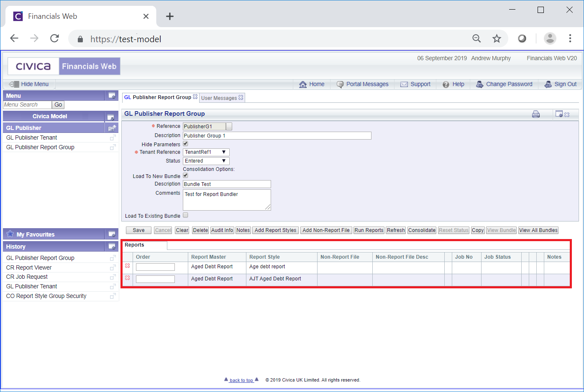This screenshot has height=392, width=584.
Task: Click browser zoom magnifier icon
Action: tap(476, 38)
